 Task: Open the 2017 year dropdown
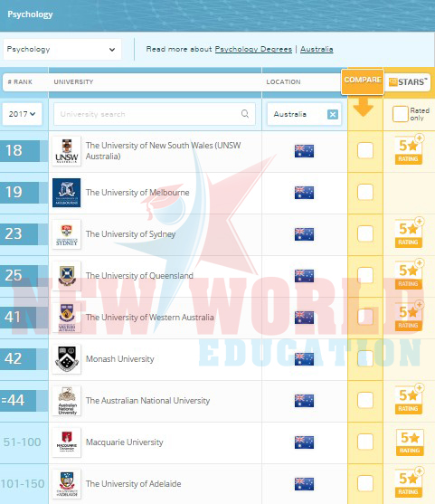point(23,114)
